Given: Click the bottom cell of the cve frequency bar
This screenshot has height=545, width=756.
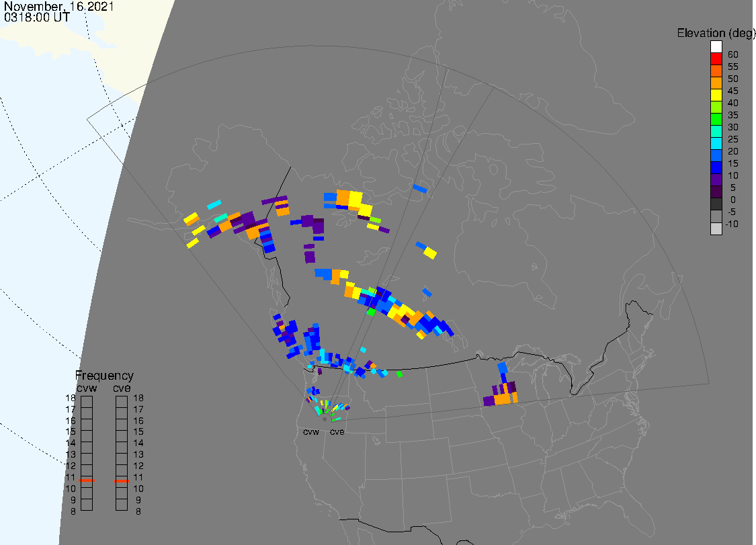Looking at the screenshot, I should click(x=122, y=505).
